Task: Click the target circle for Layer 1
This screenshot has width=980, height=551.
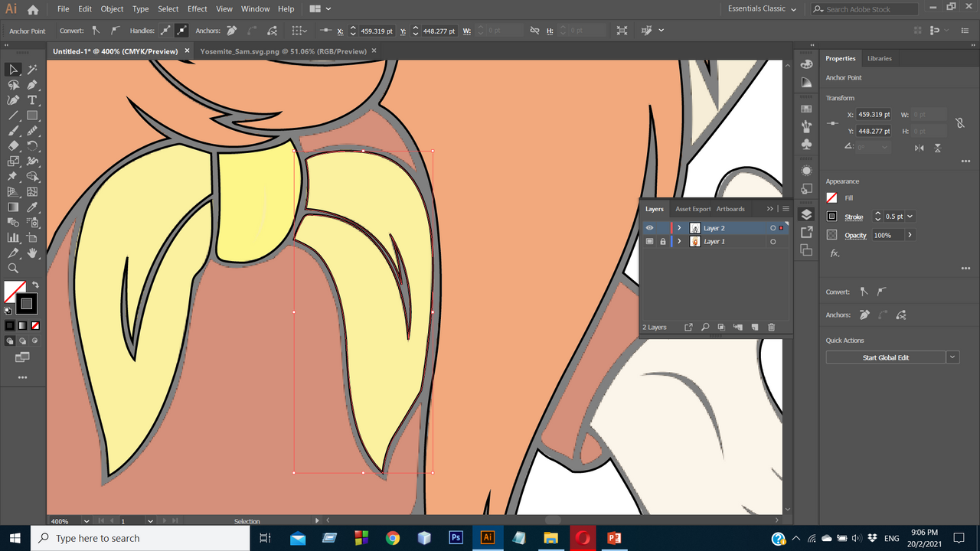Action: tap(773, 242)
